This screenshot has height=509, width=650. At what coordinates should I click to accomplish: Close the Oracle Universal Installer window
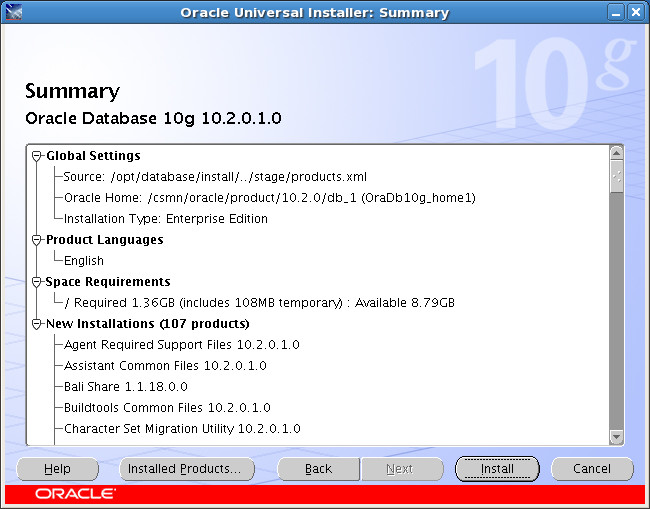coord(635,12)
